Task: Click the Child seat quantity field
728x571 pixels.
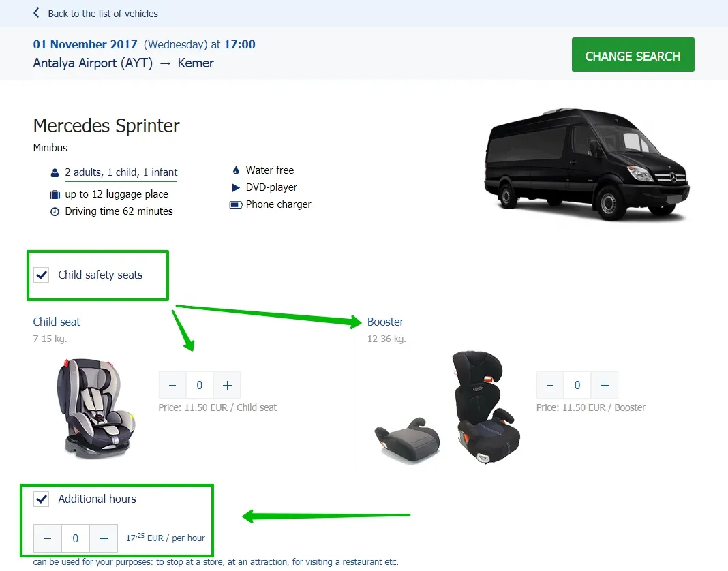Action: click(200, 385)
